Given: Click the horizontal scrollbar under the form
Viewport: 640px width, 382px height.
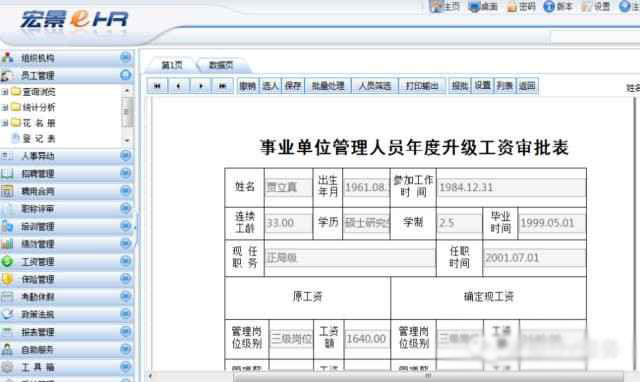Looking at the screenshot, I should tap(429, 376).
